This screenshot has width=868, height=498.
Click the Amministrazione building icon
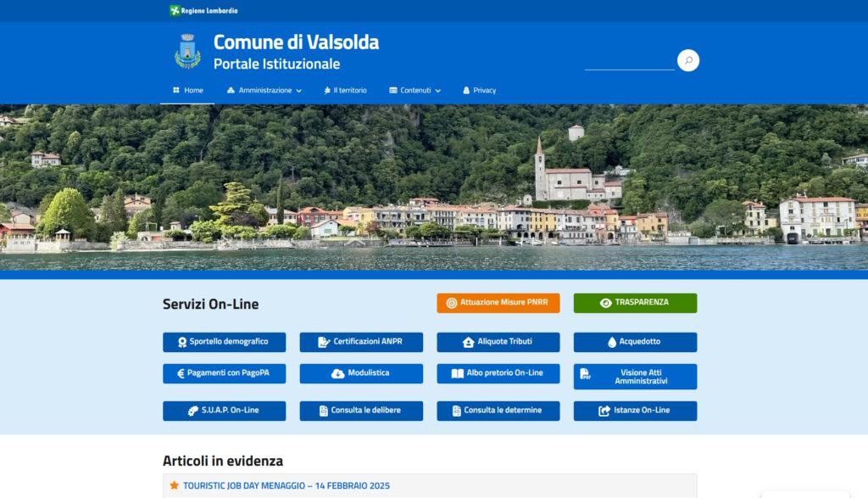231,90
